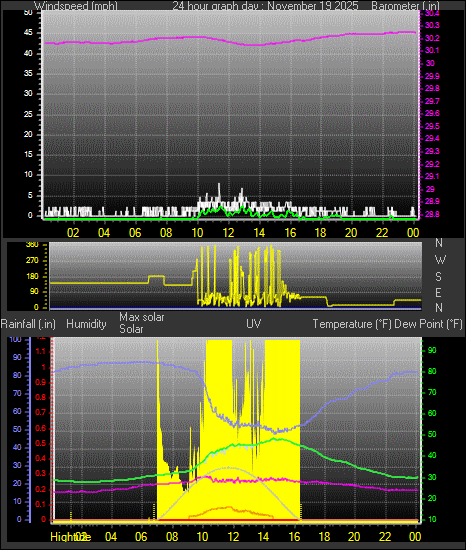This screenshot has height=550, width=466.
Task: Click the 5 value on windspeed axis
Action: [30, 195]
